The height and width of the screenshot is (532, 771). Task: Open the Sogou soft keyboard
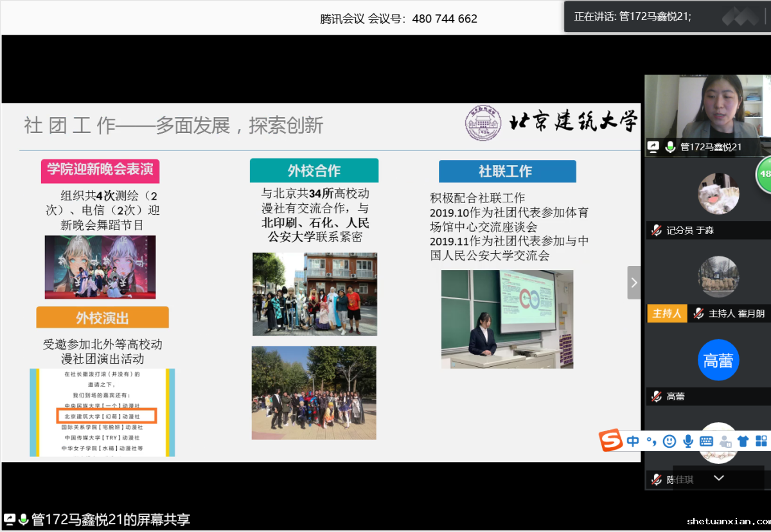[706, 441]
